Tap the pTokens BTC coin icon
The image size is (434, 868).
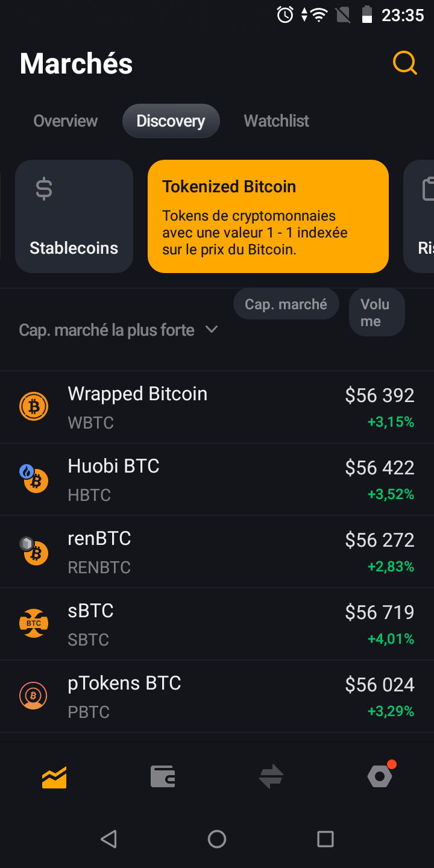(34, 696)
